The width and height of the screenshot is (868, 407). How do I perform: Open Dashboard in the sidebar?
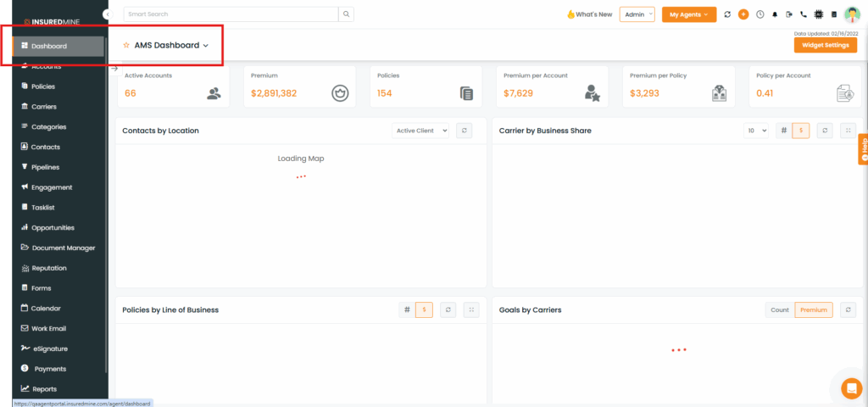58,46
